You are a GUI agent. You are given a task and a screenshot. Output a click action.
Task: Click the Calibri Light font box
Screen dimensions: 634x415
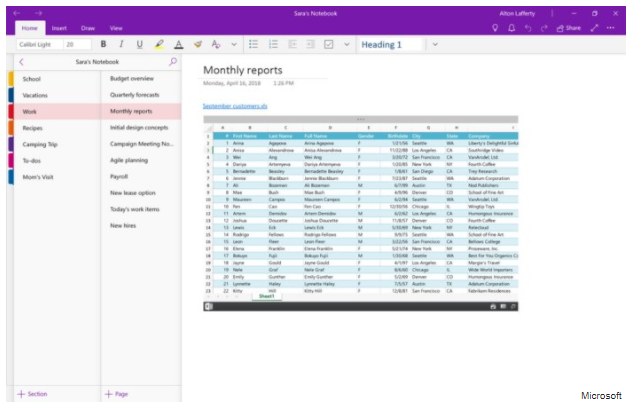pos(39,44)
